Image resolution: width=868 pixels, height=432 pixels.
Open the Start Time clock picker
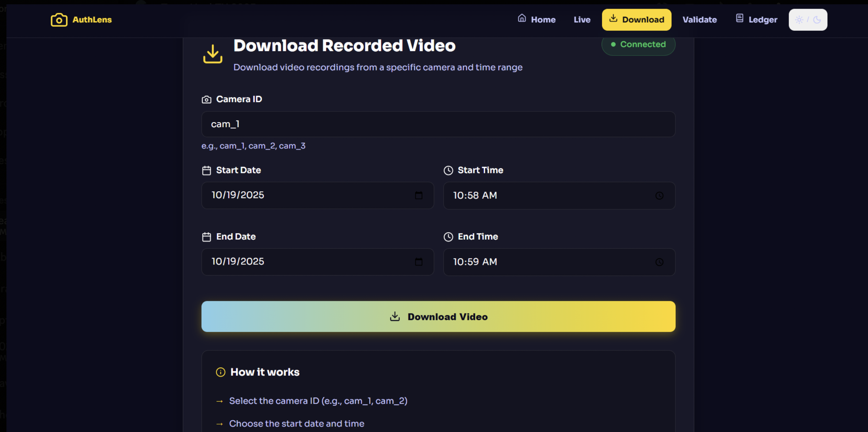click(x=659, y=196)
